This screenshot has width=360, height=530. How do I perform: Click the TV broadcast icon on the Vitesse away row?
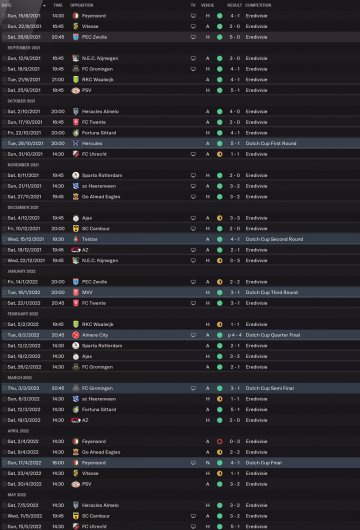point(193,26)
